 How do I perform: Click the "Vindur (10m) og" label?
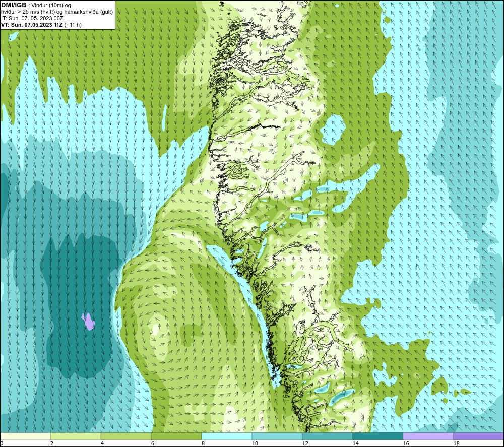pyautogui.click(x=51, y=6)
